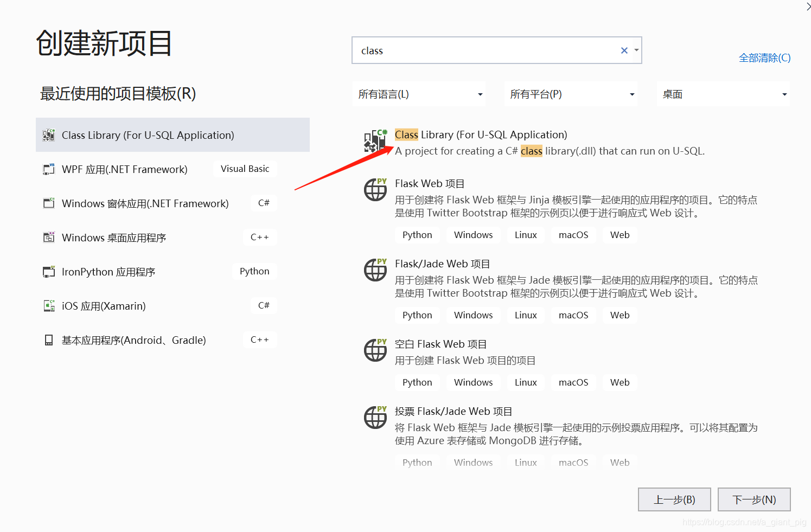Click the Class Library (For U-SQL Application) C# icon
This screenshot has height=532, width=811.
[375, 141]
